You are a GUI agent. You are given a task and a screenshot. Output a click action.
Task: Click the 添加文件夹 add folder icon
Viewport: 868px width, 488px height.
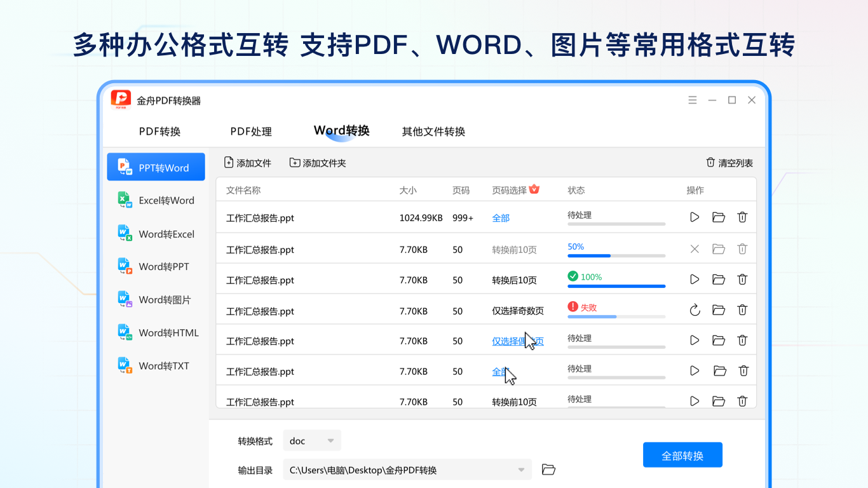point(294,162)
